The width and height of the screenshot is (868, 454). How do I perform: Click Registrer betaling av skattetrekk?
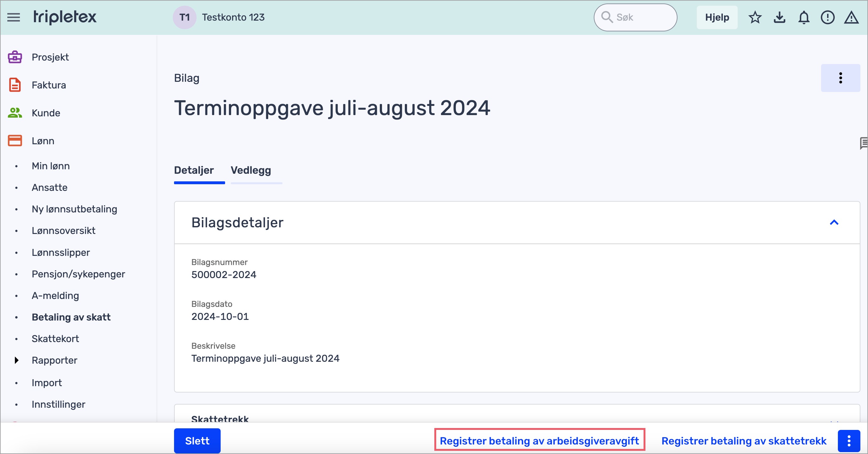pos(744,441)
